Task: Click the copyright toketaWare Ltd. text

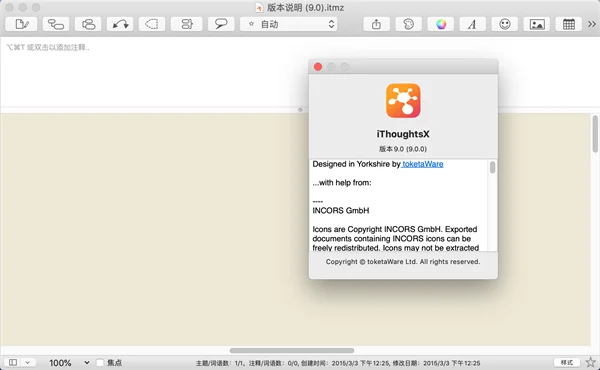Action: tap(403, 262)
